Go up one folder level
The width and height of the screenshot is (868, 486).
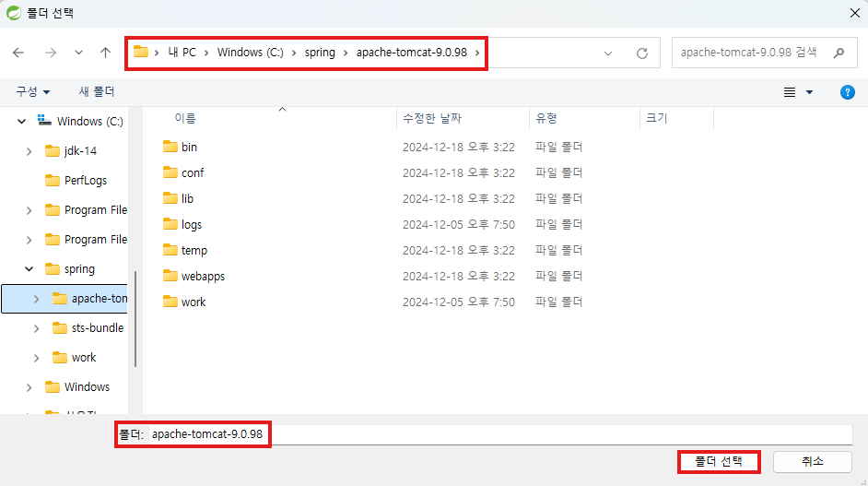pyautogui.click(x=105, y=53)
